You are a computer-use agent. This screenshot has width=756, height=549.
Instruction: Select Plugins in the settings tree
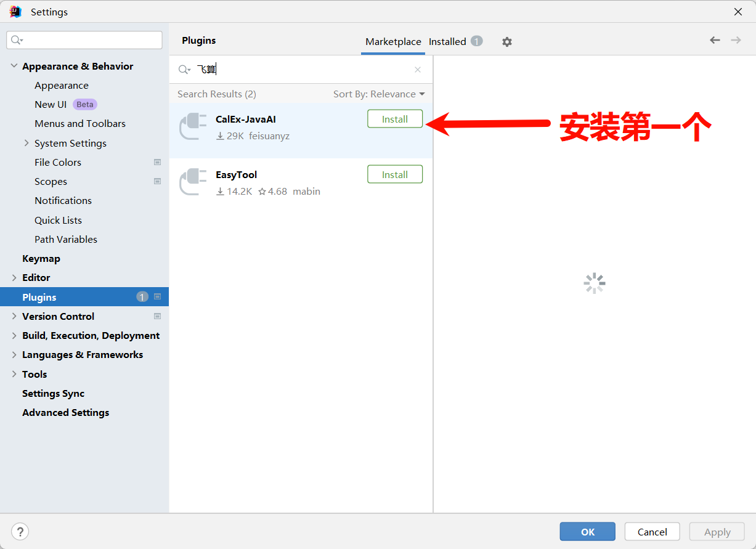pyautogui.click(x=84, y=297)
